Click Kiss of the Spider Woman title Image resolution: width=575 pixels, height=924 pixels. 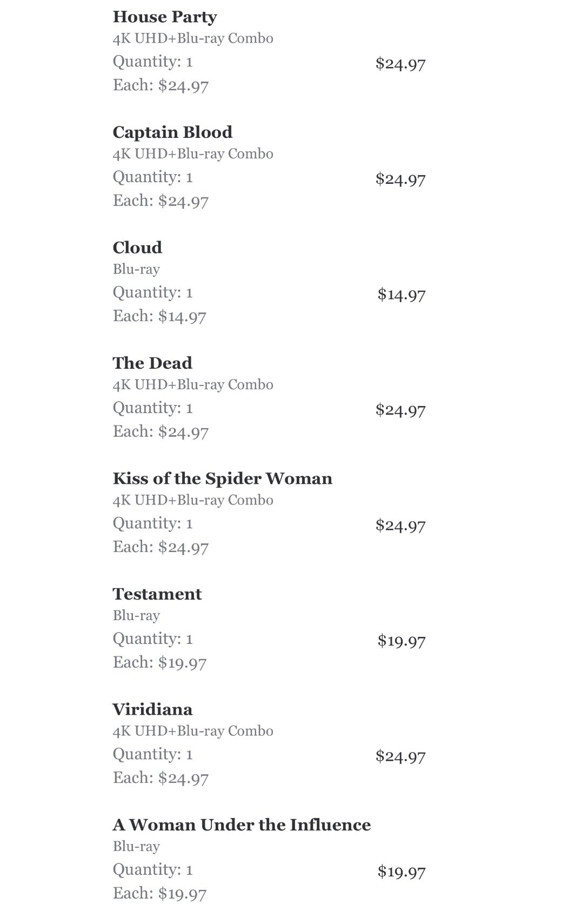(222, 478)
